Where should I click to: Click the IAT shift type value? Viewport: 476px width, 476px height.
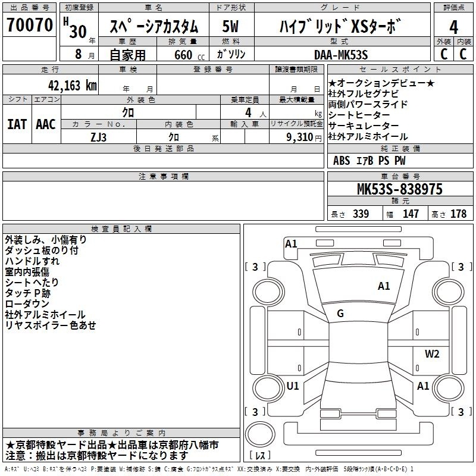point(17,124)
